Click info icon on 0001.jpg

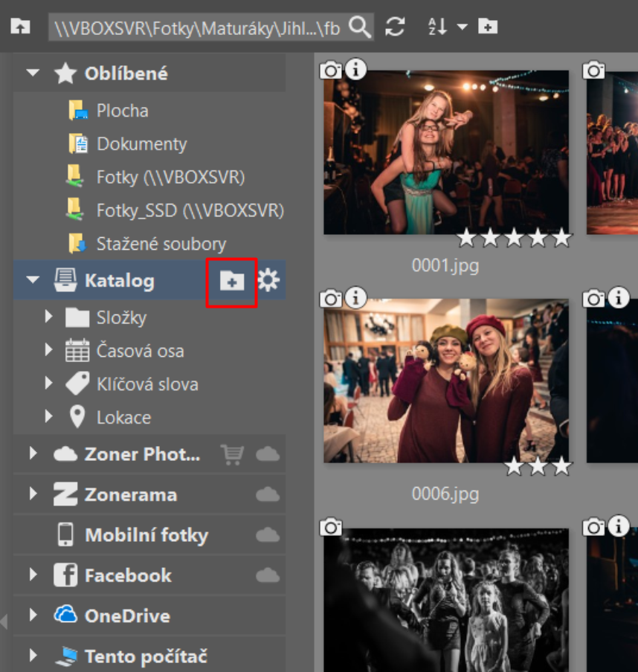coord(355,69)
